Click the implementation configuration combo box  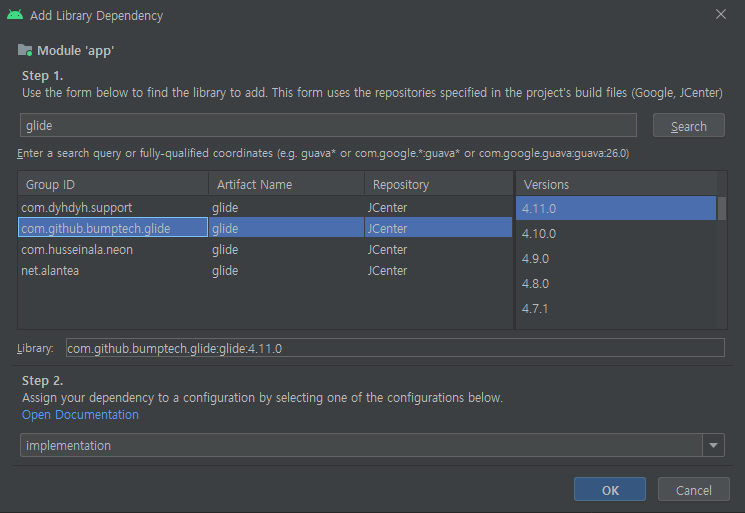pos(372,445)
